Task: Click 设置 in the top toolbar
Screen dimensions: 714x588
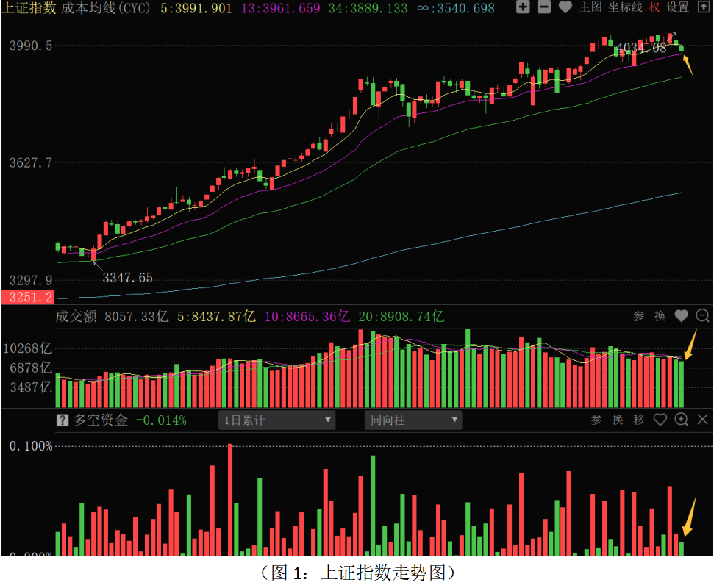Action: click(x=678, y=7)
